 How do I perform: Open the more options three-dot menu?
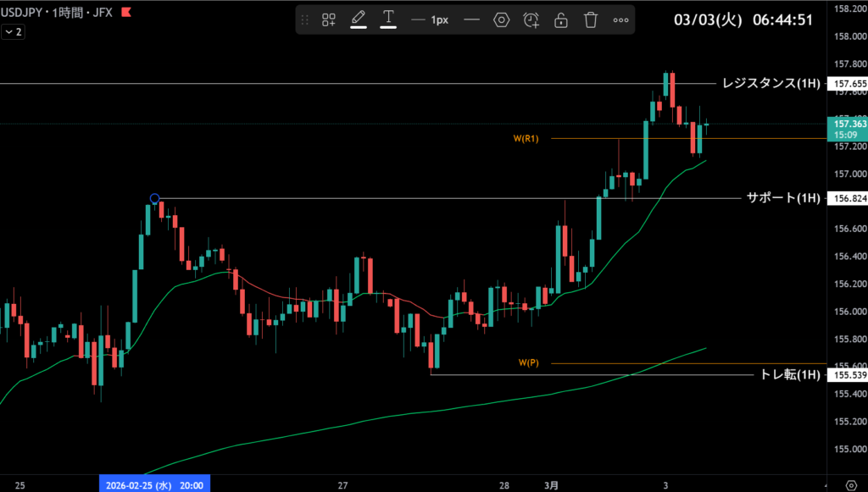click(x=620, y=19)
